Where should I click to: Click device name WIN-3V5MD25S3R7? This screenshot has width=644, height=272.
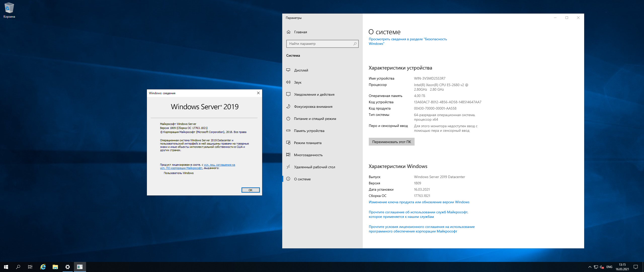pyautogui.click(x=430, y=79)
